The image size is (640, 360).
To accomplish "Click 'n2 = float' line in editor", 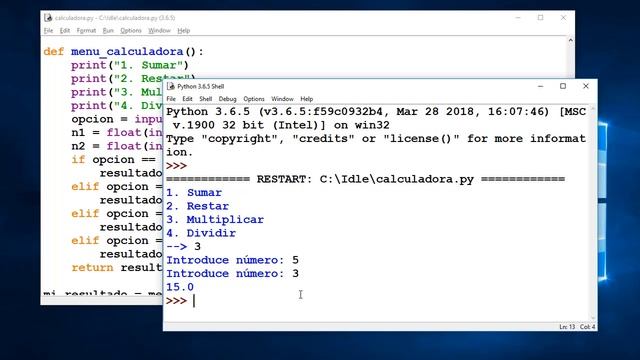I will click(117, 146).
